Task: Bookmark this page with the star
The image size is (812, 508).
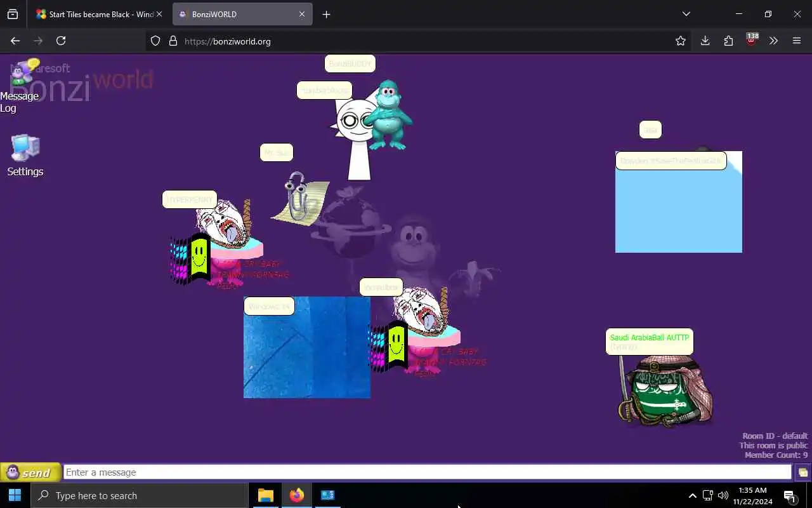Action: 681,41
